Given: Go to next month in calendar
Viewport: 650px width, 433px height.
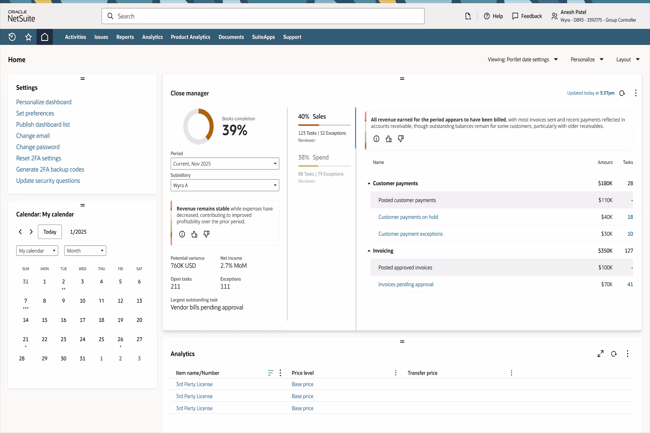Looking at the screenshot, I should [31, 232].
